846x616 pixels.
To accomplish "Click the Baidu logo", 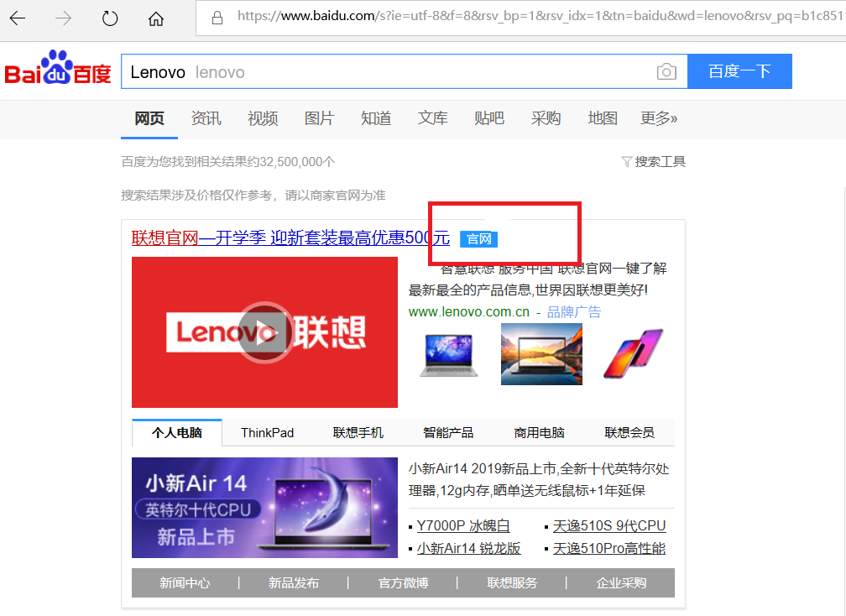I will [58, 70].
